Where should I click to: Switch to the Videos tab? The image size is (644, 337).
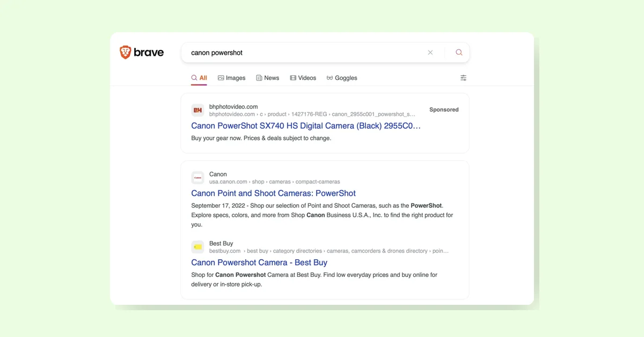303,78
